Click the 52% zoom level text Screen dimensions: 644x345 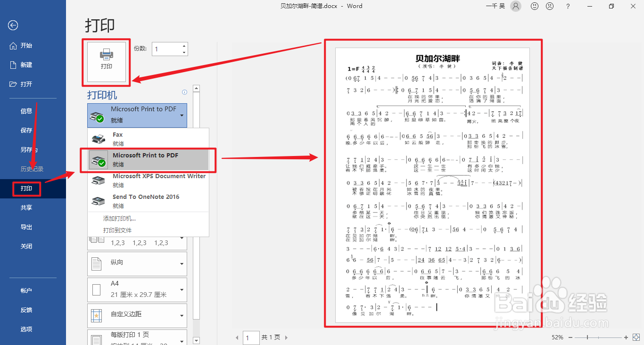[x=557, y=337]
